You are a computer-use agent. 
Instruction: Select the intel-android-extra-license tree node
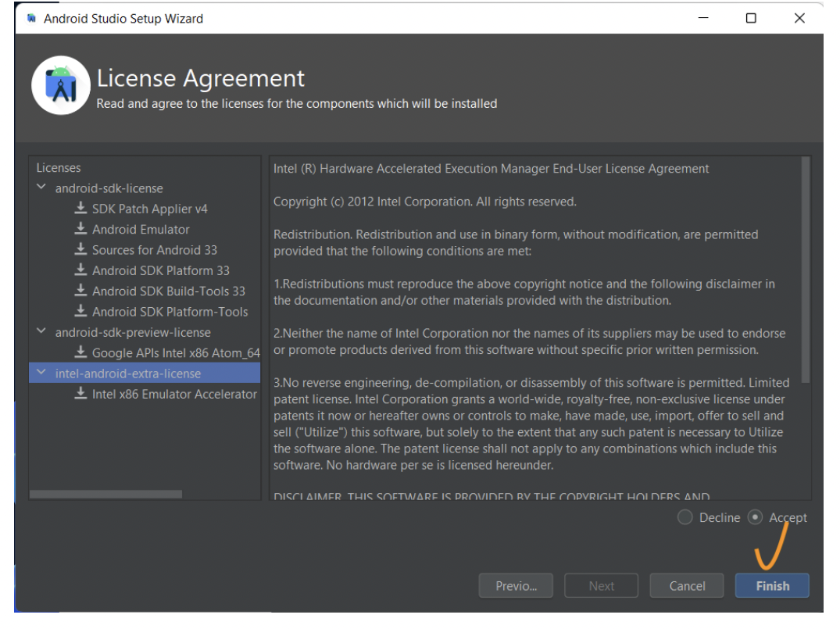click(x=128, y=373)
